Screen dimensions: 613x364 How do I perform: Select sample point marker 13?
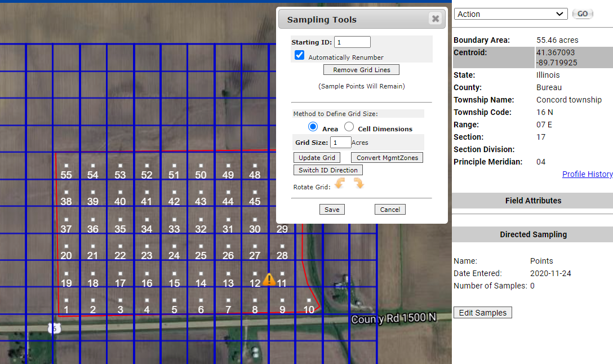228,273
